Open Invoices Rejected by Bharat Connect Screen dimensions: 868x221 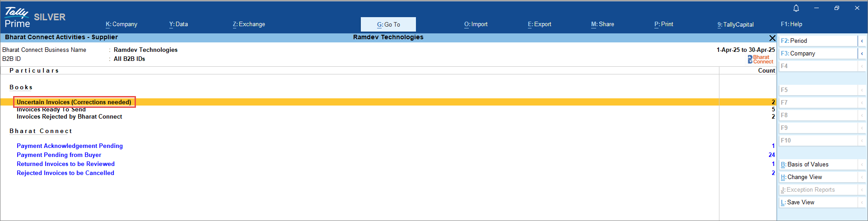pyautogui.click(x=69, y=117)
